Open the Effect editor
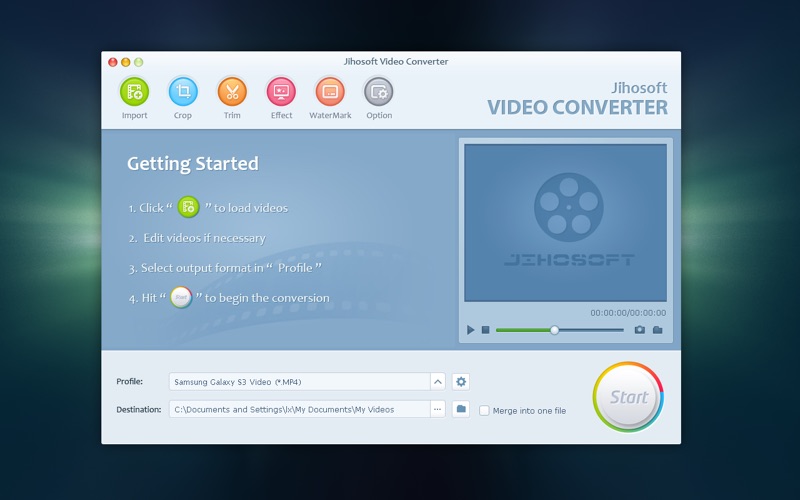Image resolution: width=800 pixels, height=500 pixels. click(x=281, y=92)
